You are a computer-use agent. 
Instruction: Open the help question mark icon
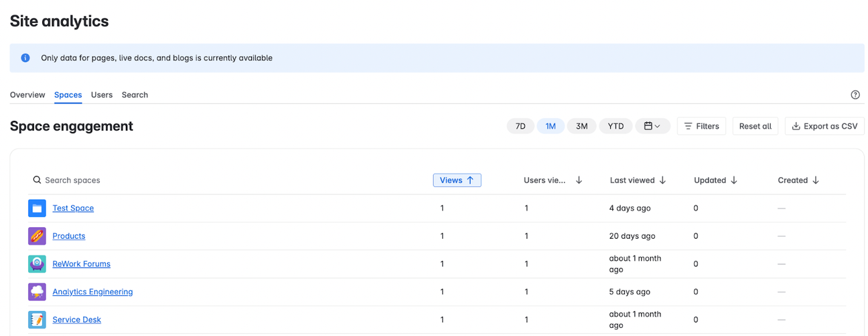pos(855,95)
